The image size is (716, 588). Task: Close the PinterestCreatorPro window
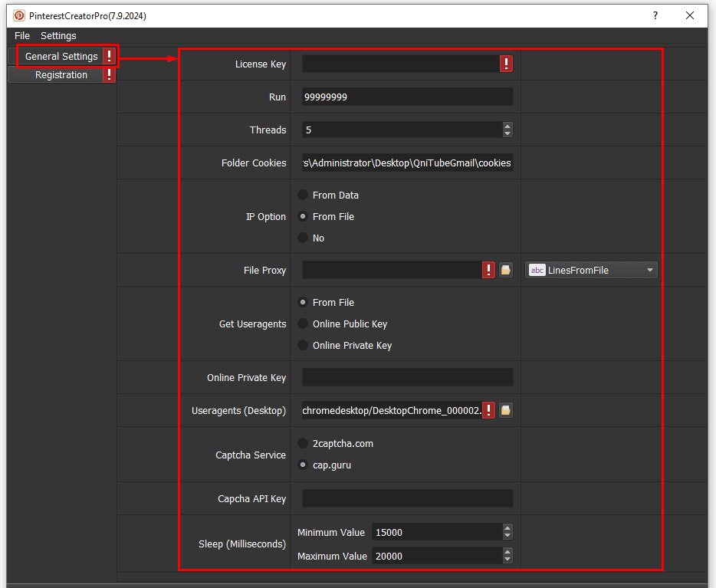pyautogui.click(x=690, y=15)
